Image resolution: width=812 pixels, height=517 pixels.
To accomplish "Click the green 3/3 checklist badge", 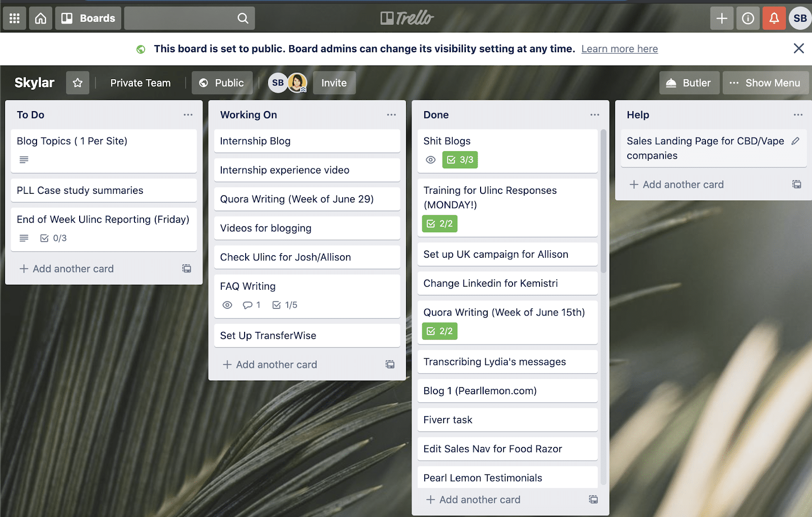I will click(x=460, y=160).
